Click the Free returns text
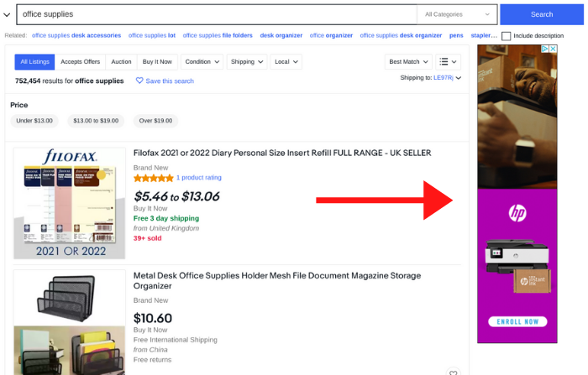Screen dimensions: 588x375 152,360
